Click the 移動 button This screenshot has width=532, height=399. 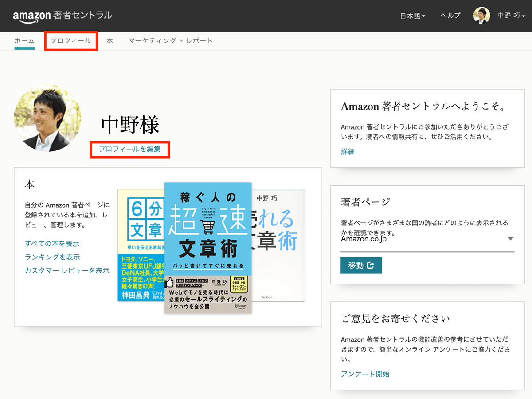click(x=361, y=265)
